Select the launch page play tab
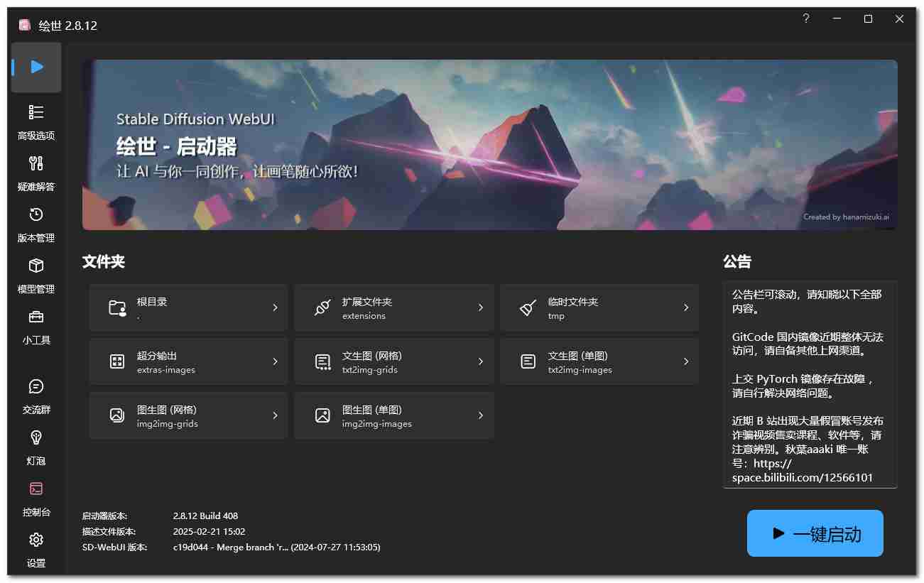The image size is (924, 583). click(36, 67)
